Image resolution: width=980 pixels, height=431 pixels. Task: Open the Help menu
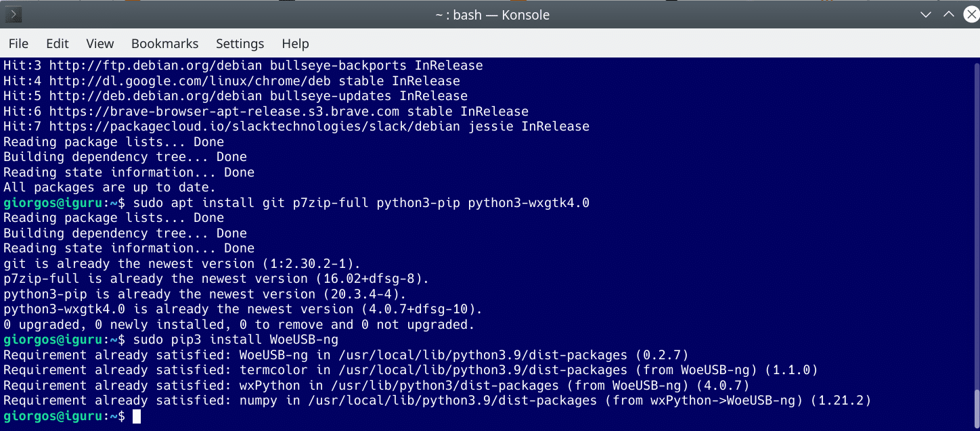point(295,43)
